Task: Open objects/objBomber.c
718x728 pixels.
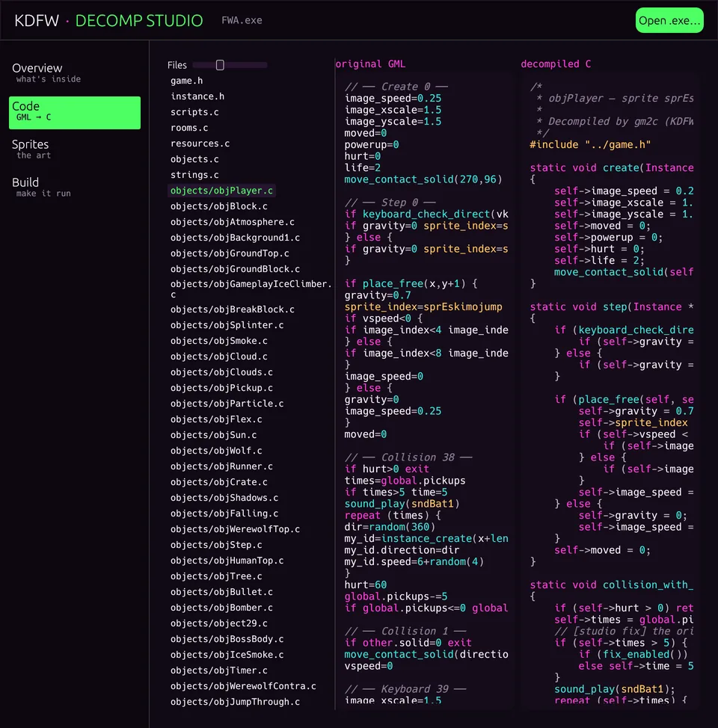Action: (221, 608)
